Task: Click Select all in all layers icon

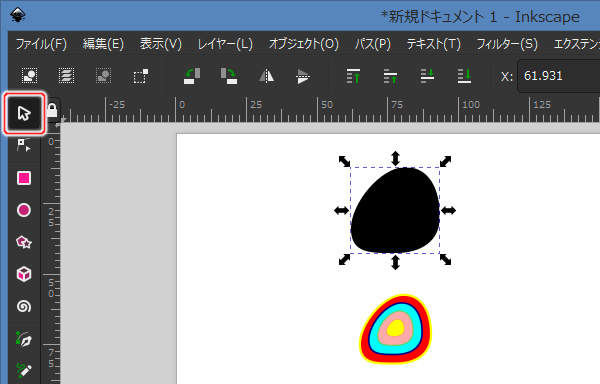Action: tap(66, 76)
